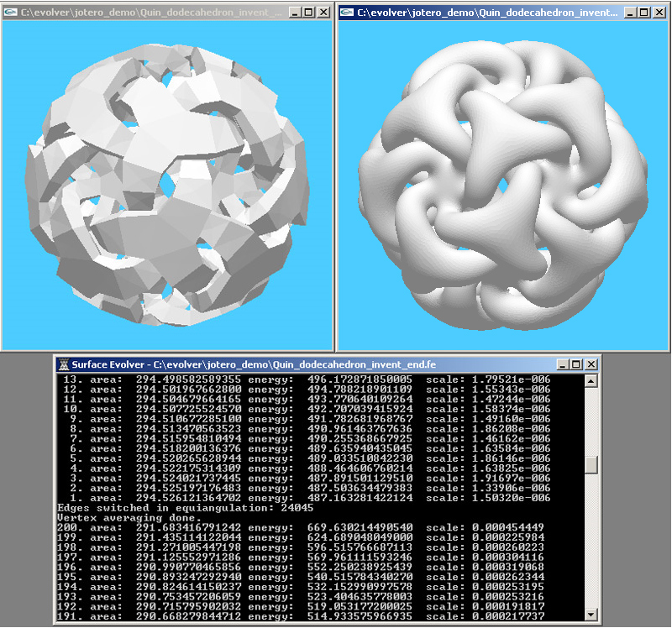Click the "Vertex averaging done." console line
Image resolution: width=672 pixels, height=628 pixels.
tap(124, 518)
